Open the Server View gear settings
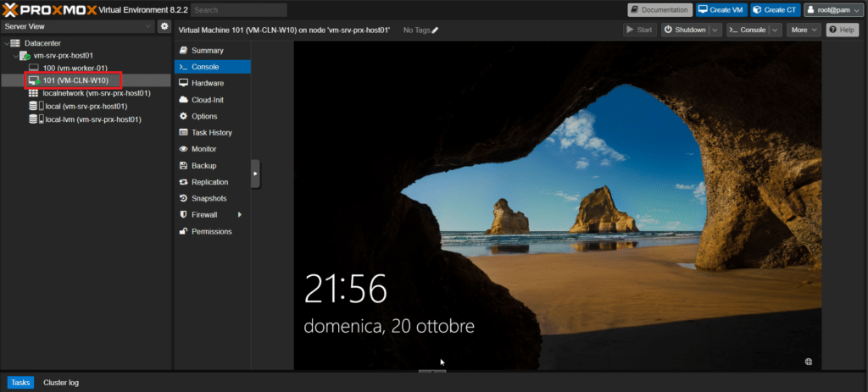This screenshot has height=392, width=868. 164,26
